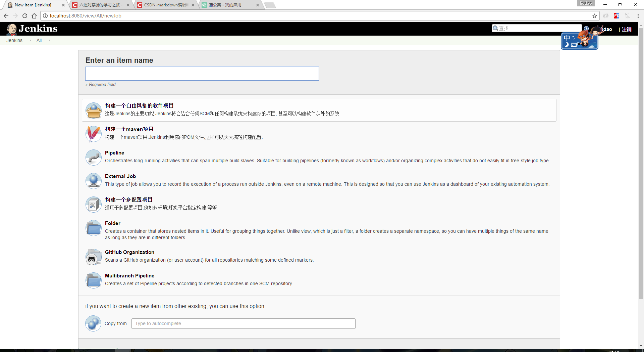This screenshot has height=352, width=644.
Task: Reload the current page
Action: click(25, 16)
